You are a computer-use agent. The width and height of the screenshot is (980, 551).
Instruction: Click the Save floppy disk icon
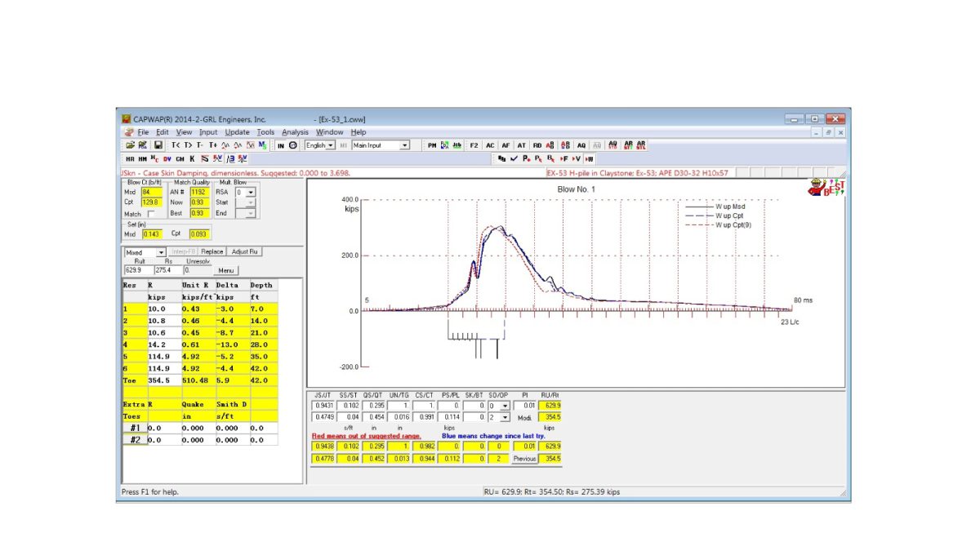coord(158,145)
